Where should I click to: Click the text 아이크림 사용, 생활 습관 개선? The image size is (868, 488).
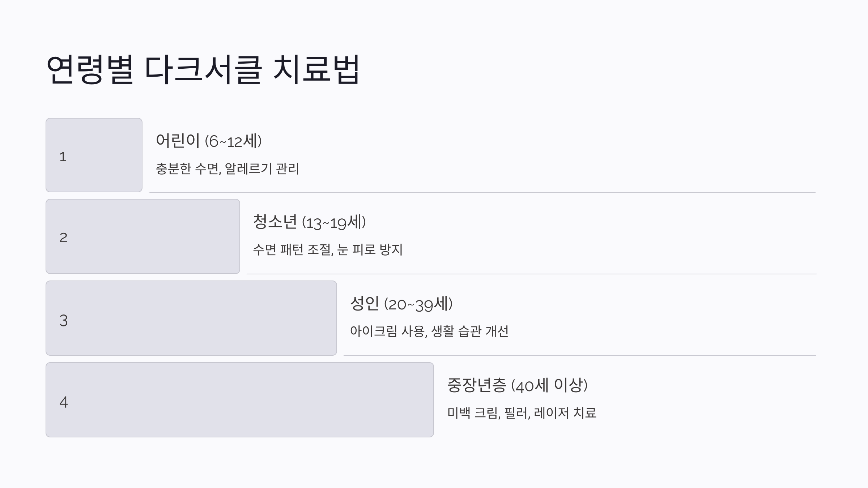[x=429, y=331]
